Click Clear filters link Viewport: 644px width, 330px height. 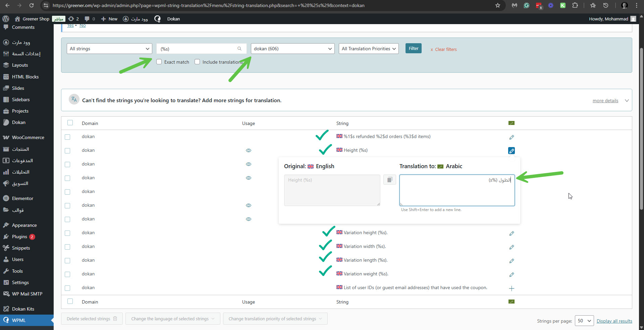click(444, 49)
